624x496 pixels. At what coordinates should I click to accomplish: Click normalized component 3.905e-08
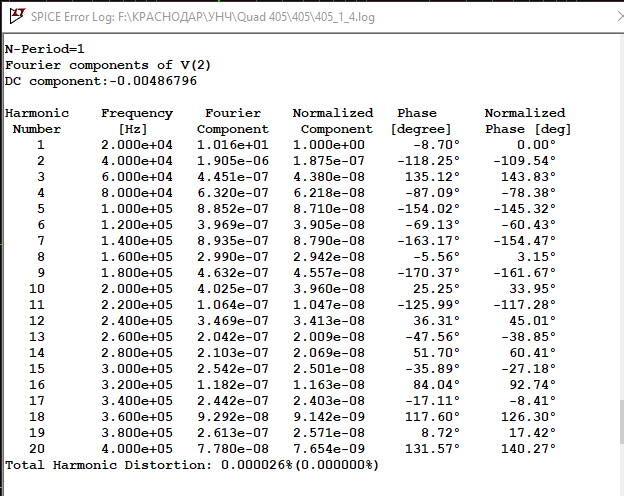(x=329, y=225)
